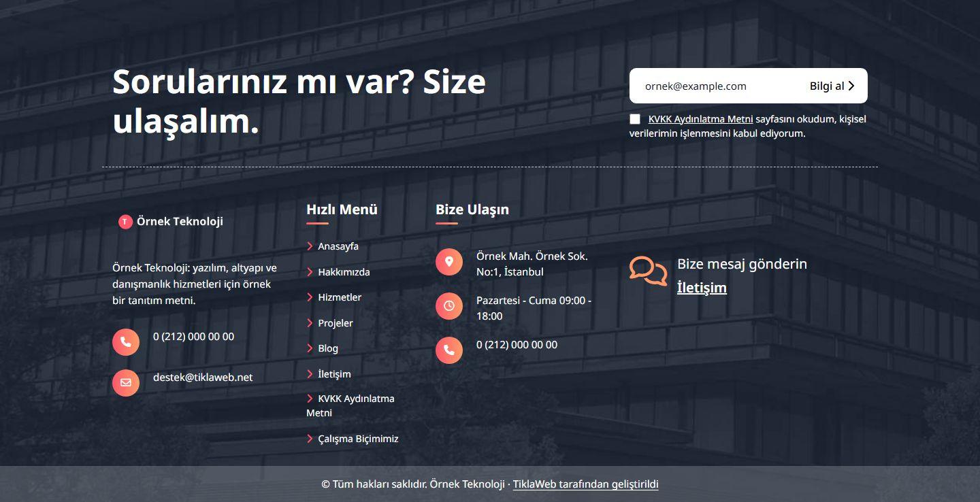This screenshot has height=502, width=980.
Task: Select Çalışma Biçimimiz in Hızlı Menü
Action: (x=358, y=439)
